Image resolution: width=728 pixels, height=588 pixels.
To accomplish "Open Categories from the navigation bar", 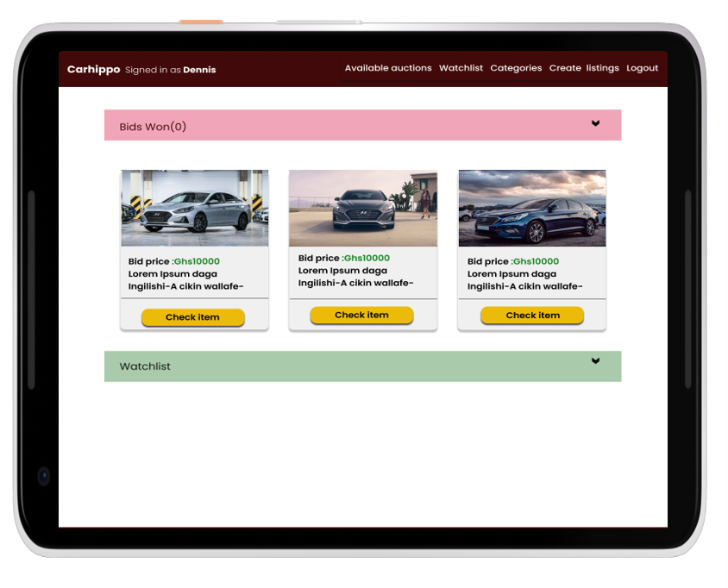I will coord(516,68).
